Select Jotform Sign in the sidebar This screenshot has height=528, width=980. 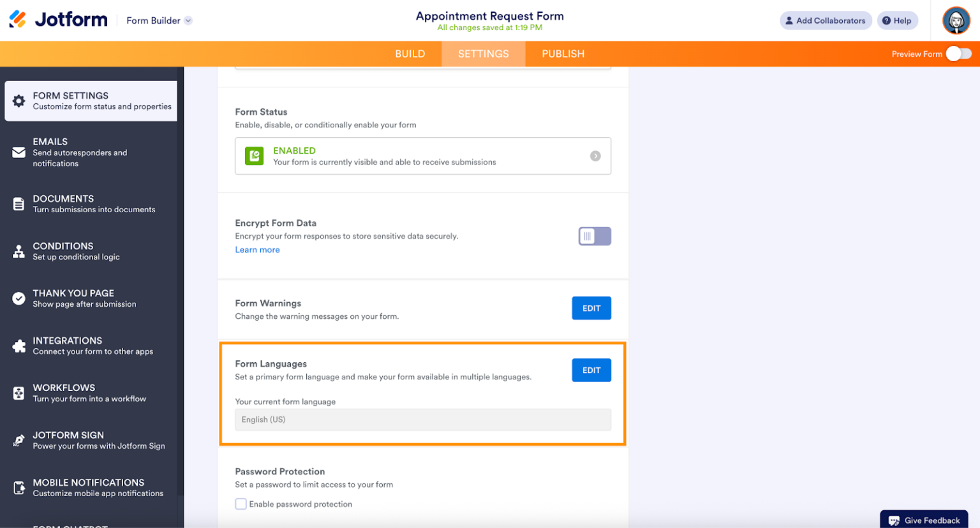click(90, 440)
